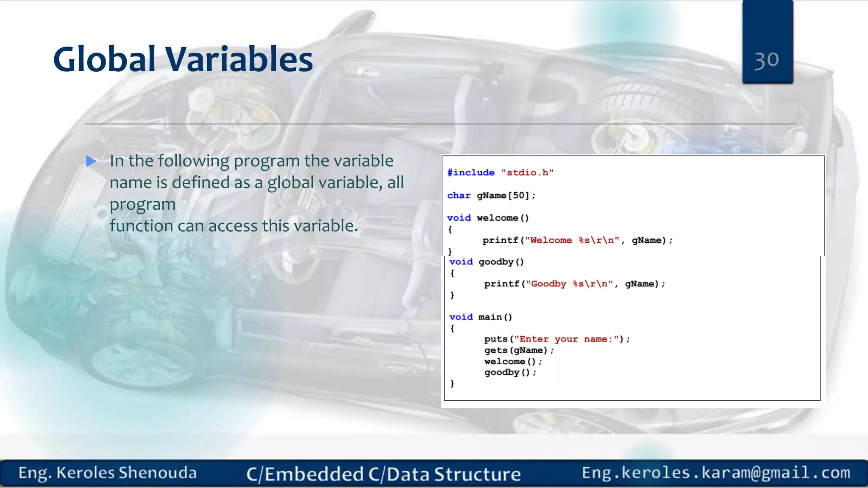The height and width of the screenshot is (488, 868).
Task: Click the #include "stdio.h" code line
Action: (x=500, y=172)
